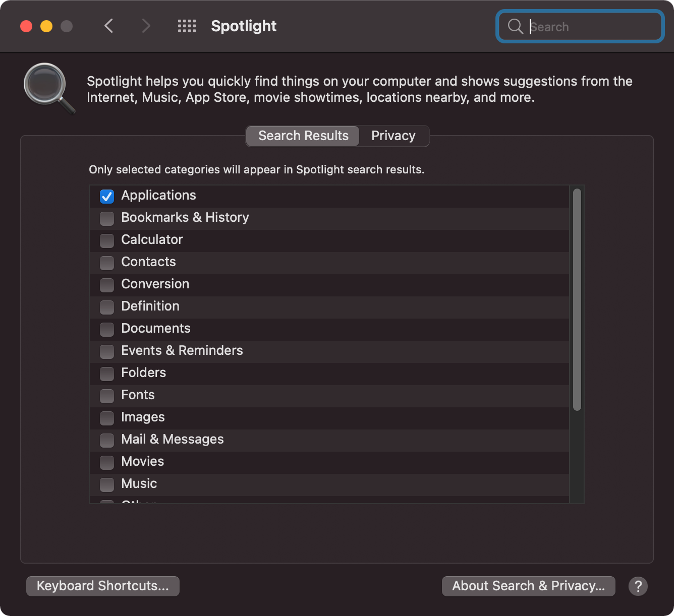Minimize the Spotlight window
The image size is (674, 616).
46,26
